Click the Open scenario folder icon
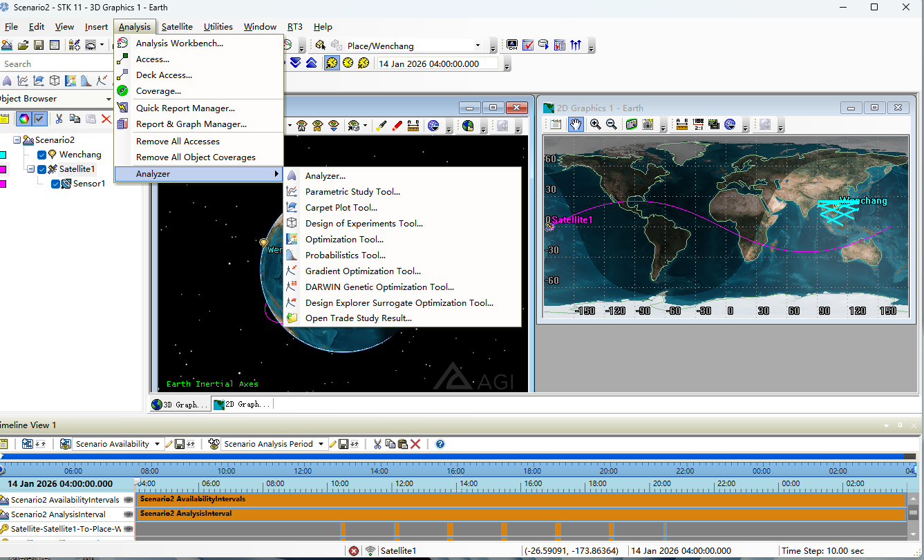924x560 pixels. click(x=23, y=46)
